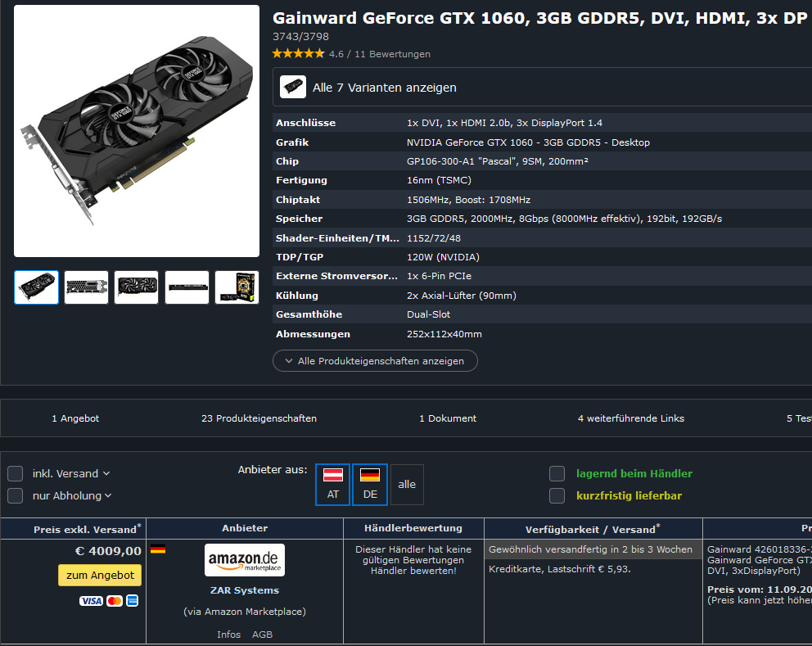812x646 pixels.
Task: Open the vendor Infos link
Action: pyautogui.click(x=229, y=634)
